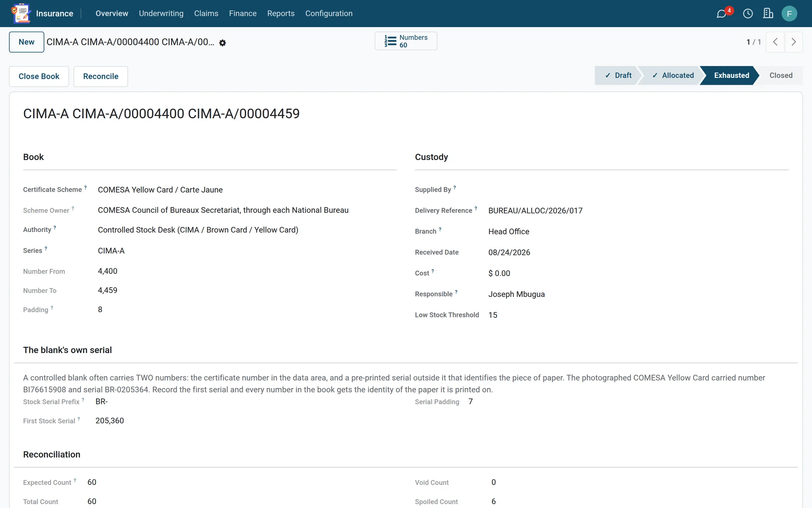Open the Claims menu
The width and height of the screenshot is (812, 508).
(x=206, y=14)
